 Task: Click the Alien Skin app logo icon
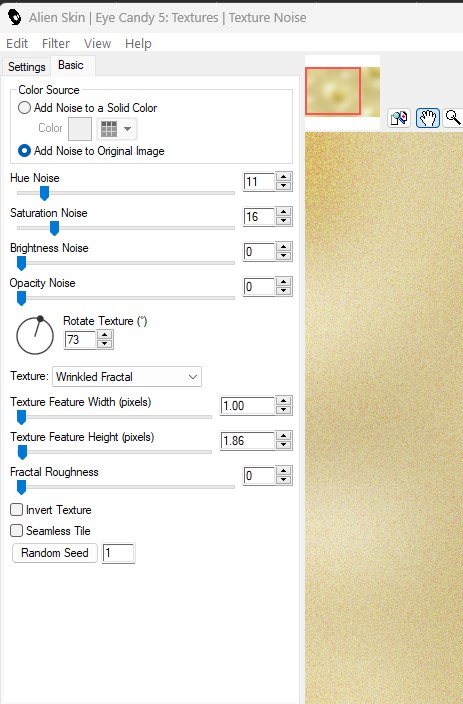(x=15, y=17)
